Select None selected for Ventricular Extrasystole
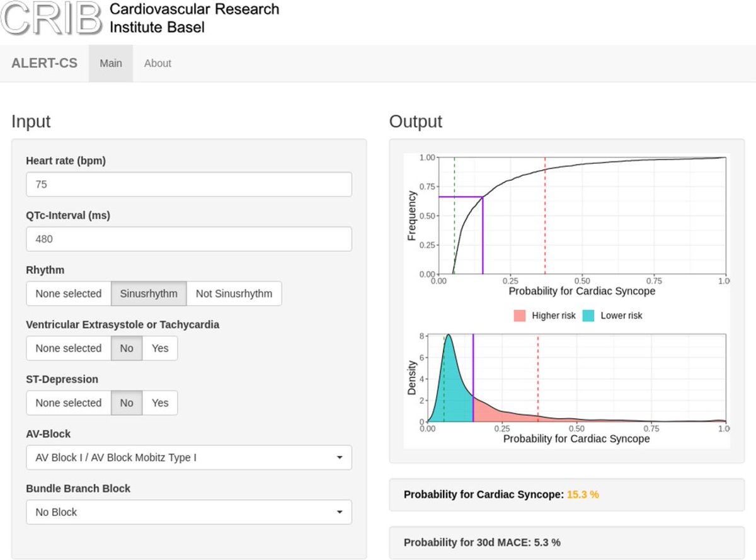The width and height of the screenshot is (756, 560). [69, 348]
